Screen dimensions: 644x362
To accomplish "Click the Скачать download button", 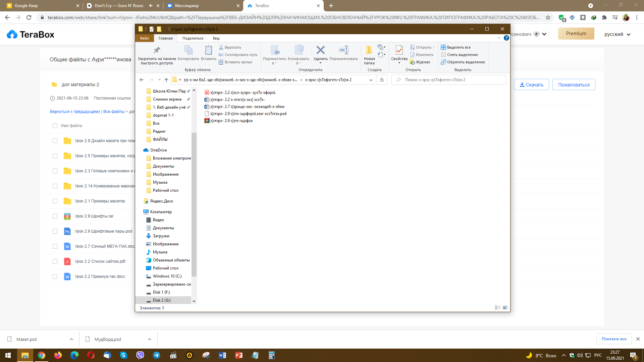I will (x=531, y=85).
